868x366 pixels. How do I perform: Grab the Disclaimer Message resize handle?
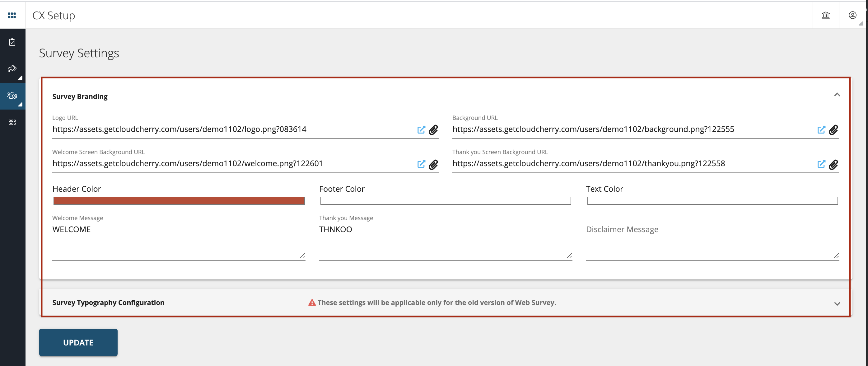pos(836,256)
